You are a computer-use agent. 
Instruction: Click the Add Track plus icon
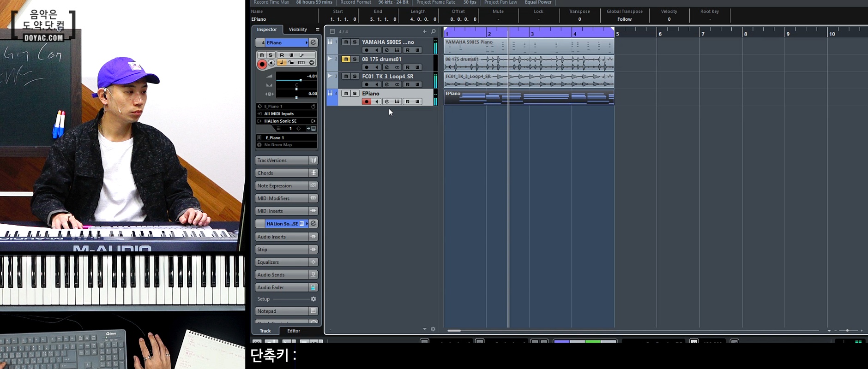coord(424,31)
